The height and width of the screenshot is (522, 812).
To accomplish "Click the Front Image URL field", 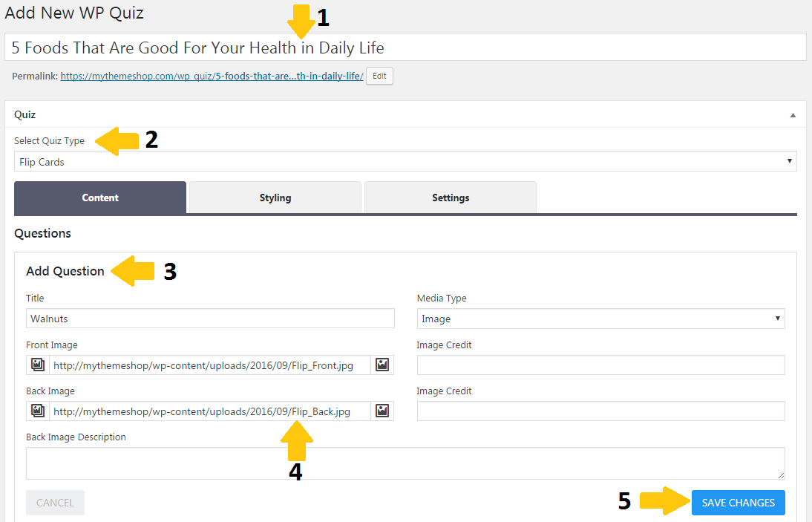I will coord(210,365).
